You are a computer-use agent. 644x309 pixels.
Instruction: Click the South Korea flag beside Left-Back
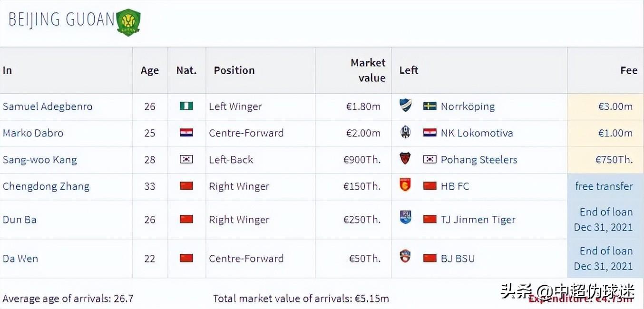[186, 159]
